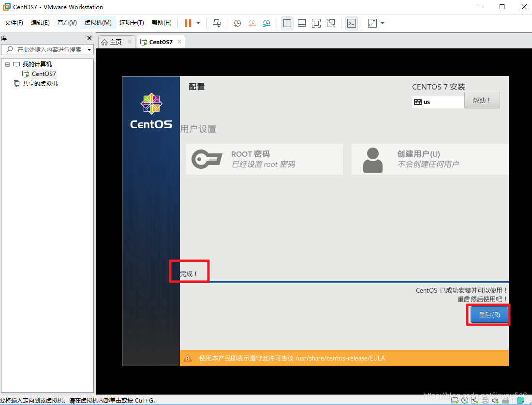Viewport: 532px width, 405px height.
Task: Send Ctrl+Alt+Del to the virtual machine
Action: click(217, 23)
